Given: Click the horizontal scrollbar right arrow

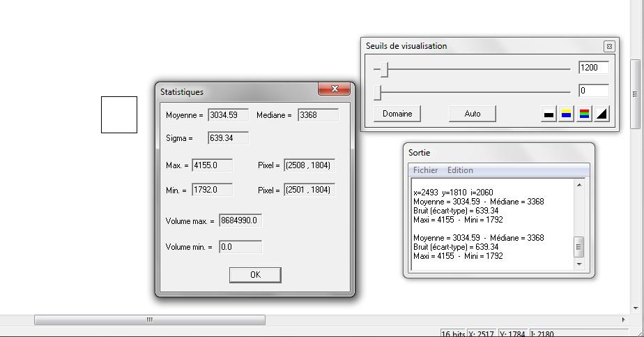Looking at the screenshot, I should tap(624, 320).
